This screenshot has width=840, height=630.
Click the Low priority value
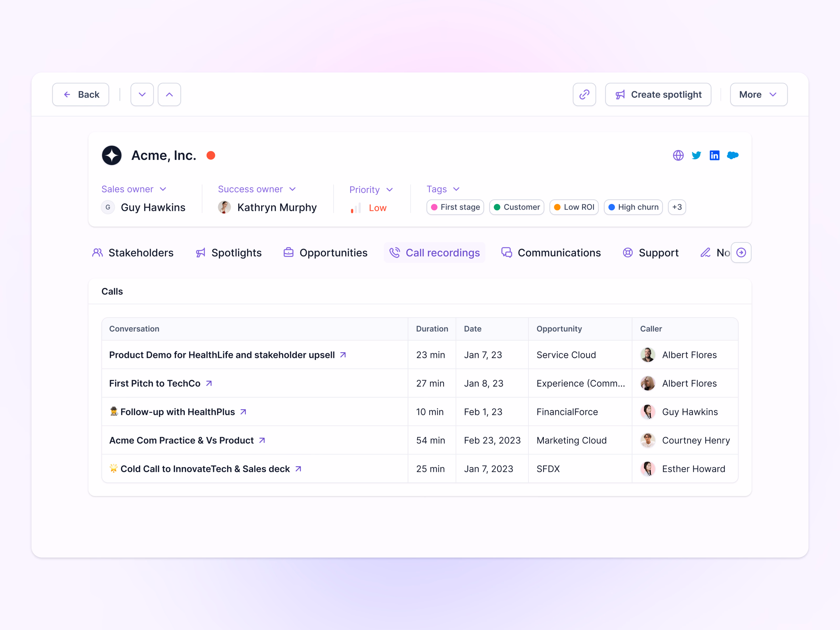pos(377,208)
